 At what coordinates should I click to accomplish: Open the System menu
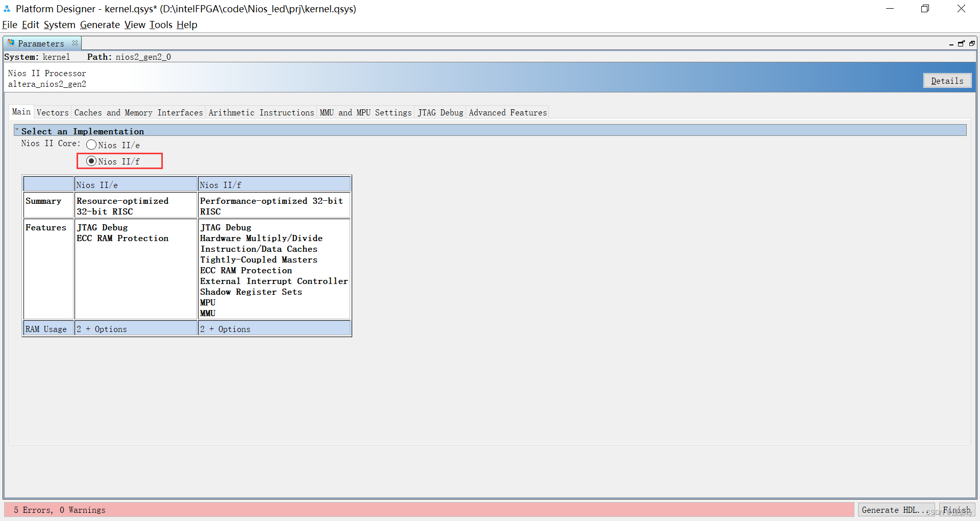[59, 25]
